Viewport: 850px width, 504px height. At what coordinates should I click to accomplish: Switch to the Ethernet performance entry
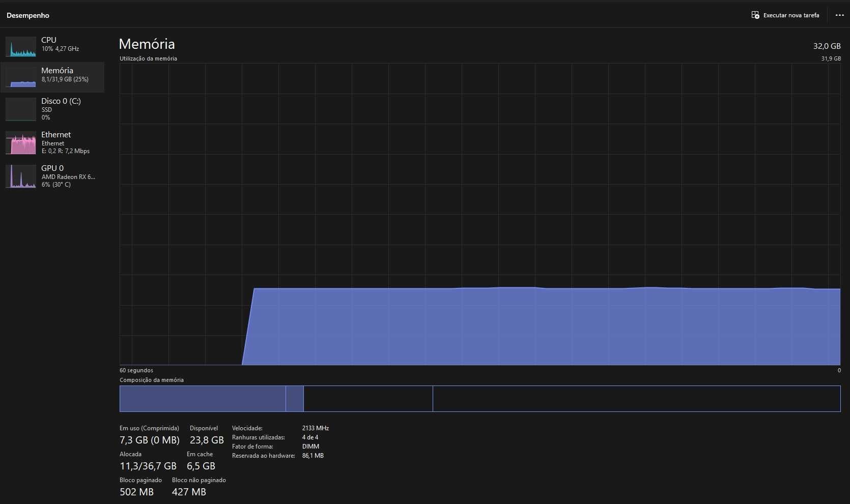click(52, 142)
